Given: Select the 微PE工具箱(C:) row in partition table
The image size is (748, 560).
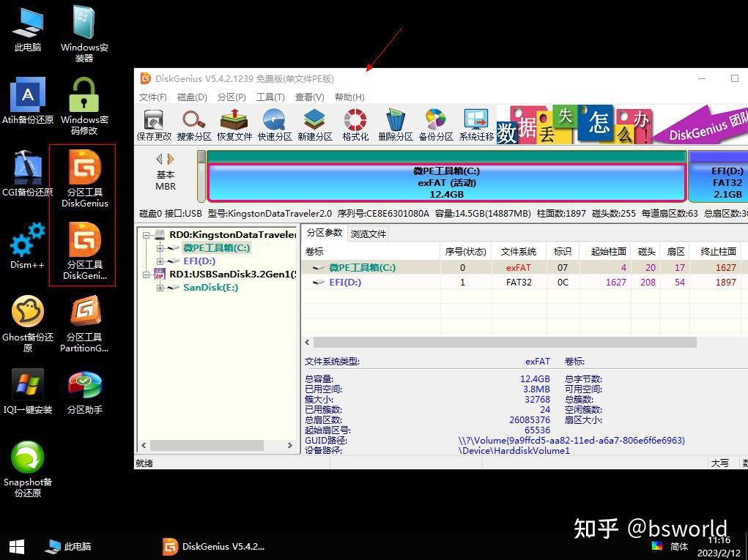Looking at the screenshot, I should pos(525,267).
